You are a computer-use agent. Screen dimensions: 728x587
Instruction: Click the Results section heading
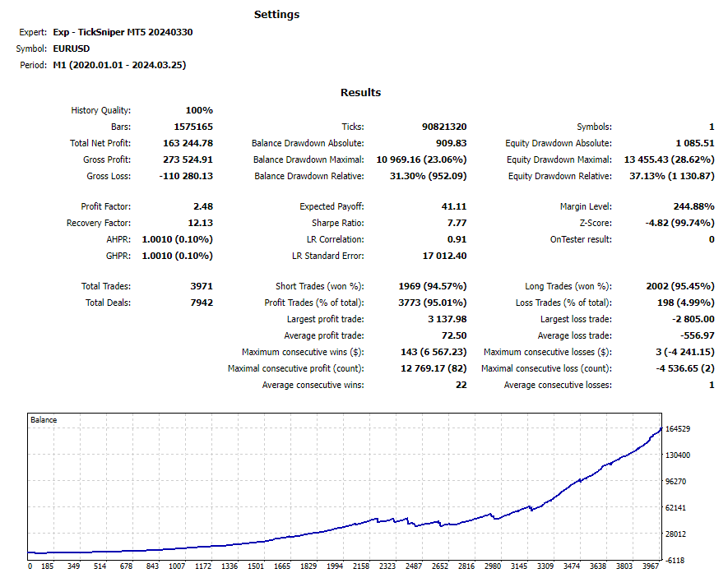point(360,93)
